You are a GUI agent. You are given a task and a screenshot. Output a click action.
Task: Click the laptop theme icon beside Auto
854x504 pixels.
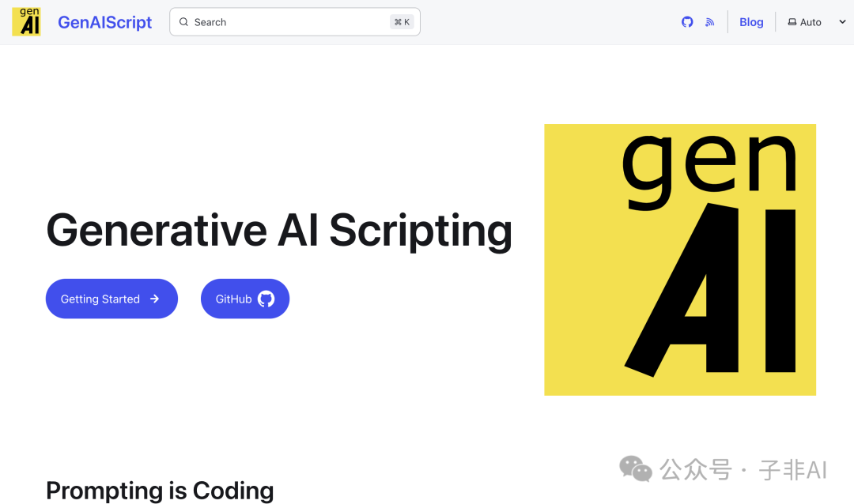(792, 22)
